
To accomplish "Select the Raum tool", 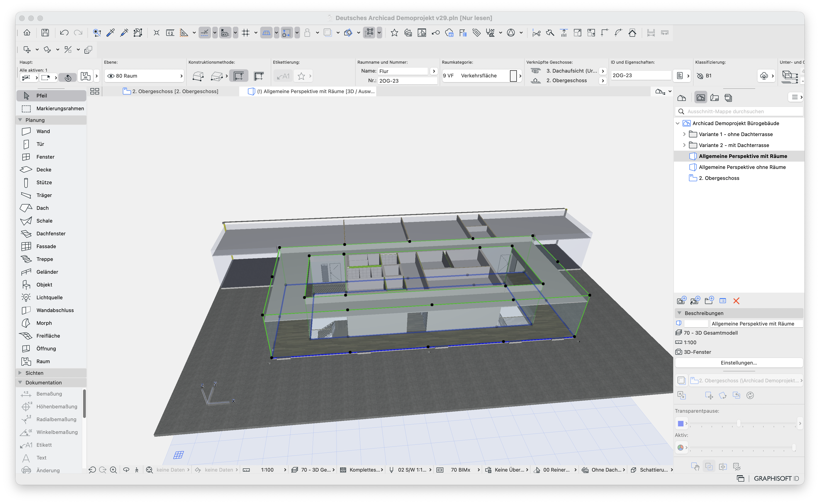I will tap(51, 361).
